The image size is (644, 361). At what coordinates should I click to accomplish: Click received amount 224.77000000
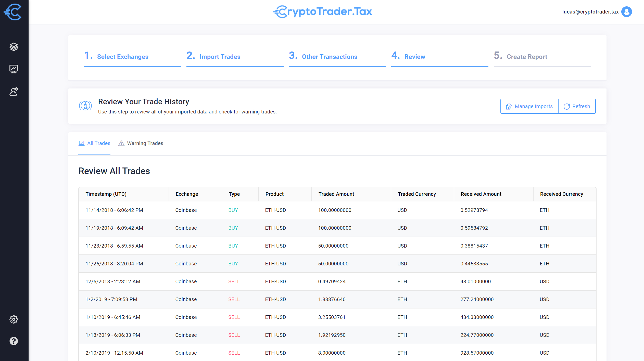pos(477,335)
